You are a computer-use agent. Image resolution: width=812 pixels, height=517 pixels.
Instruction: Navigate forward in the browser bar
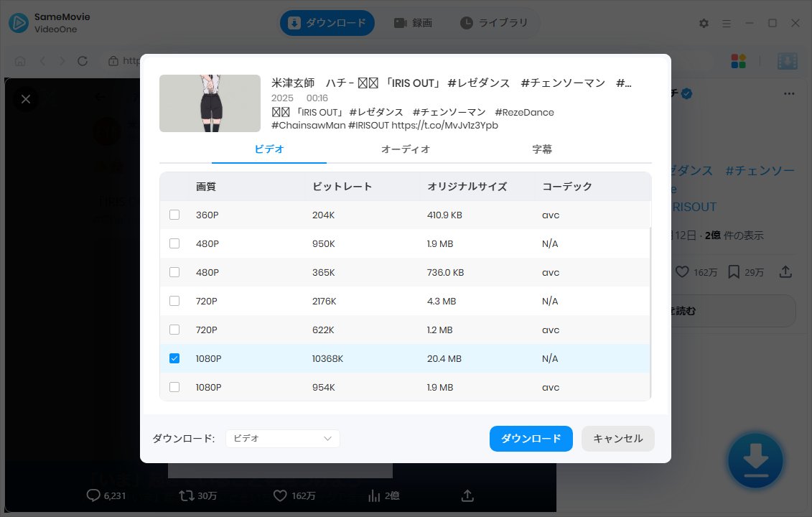[62, 61]
